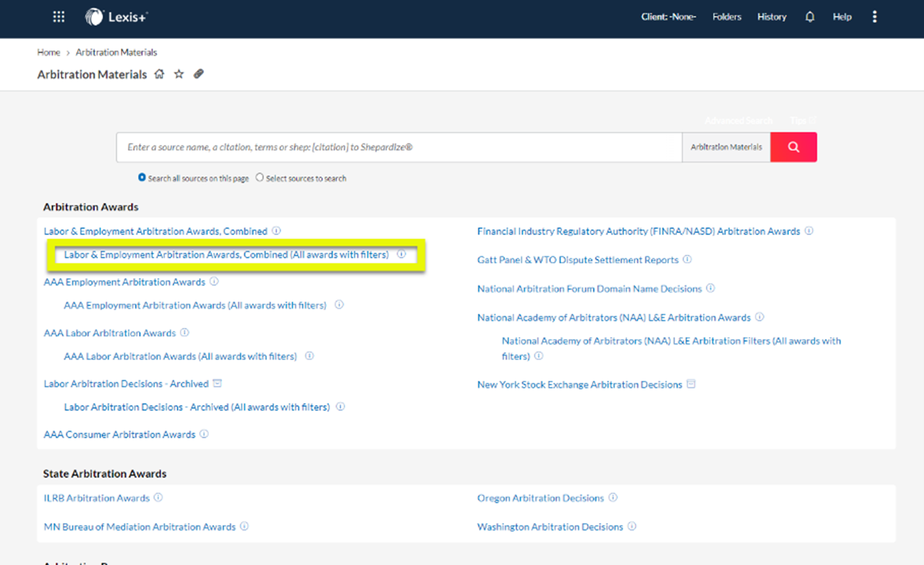924x565 pixels.
Task: Open AAA Labor Arbitration Awards (All awards with filters)
Action: (180, 356)
